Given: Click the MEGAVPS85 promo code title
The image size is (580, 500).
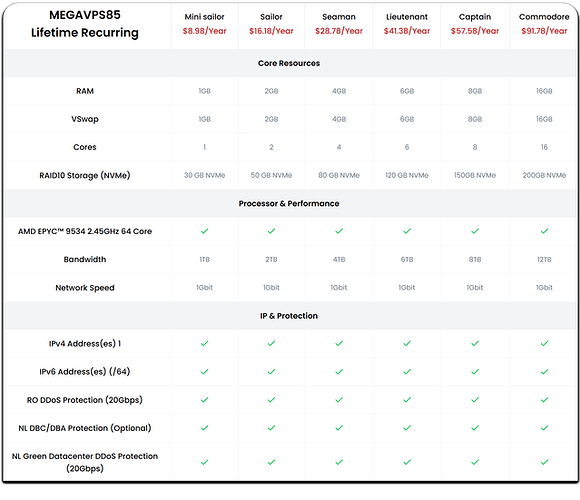Looking at the screenshot, I should click(85, 15).
